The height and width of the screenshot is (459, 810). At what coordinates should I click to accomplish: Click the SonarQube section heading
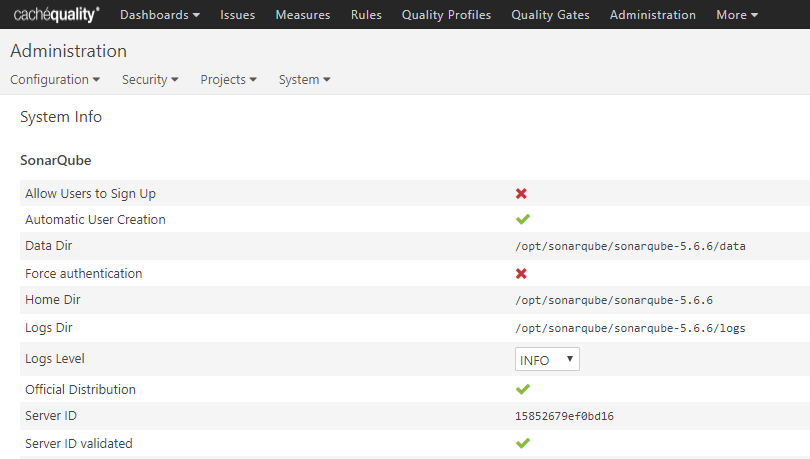(56, 161)
